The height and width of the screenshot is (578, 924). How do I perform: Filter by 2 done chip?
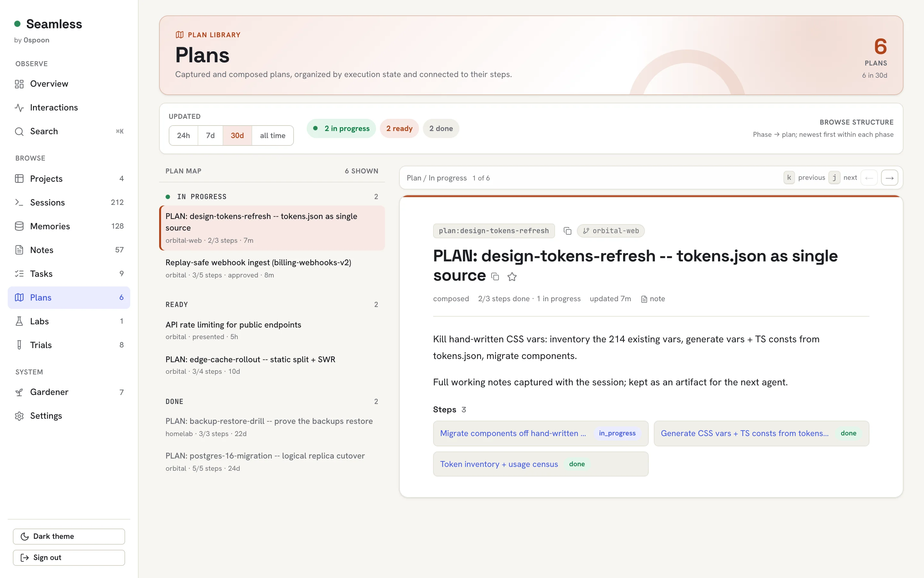441,128
